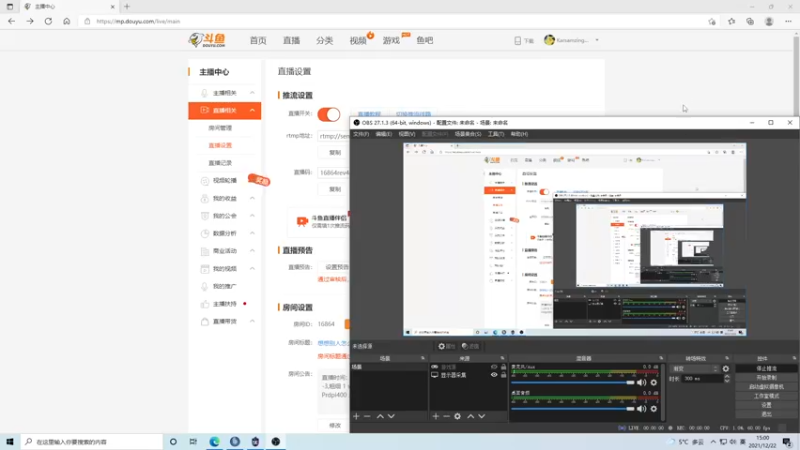Expand the 直播带货 sidebar section

(x=252, y=321)
